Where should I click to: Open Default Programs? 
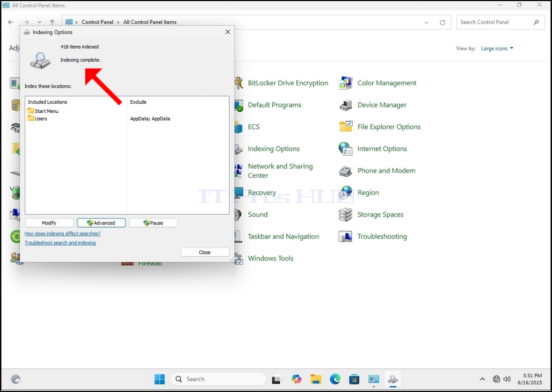coord(274,105)
